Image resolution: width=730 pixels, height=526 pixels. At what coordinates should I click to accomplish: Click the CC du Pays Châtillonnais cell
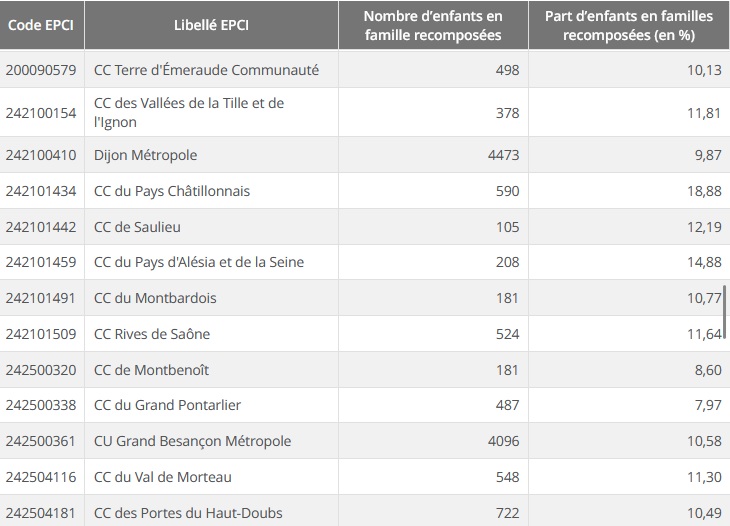[171, 191]
